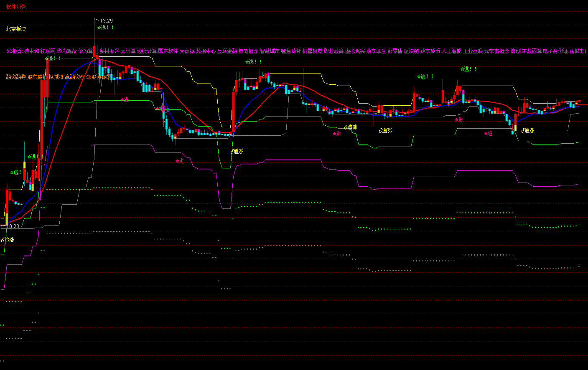588x370 pixels.
Task: Open the 边缘计算 concept tag
Action: pyautogui.click(x=147, y=51)
